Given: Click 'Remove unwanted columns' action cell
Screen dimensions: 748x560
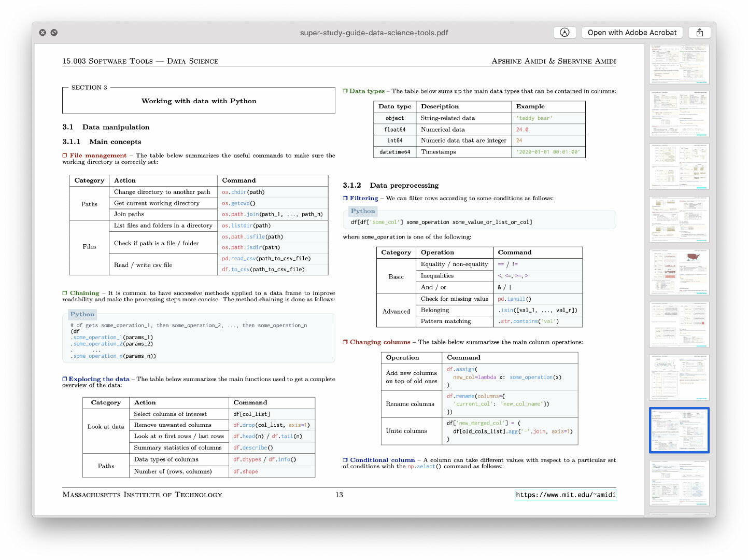Looking at the screenshot, I should tap(179, 425).
